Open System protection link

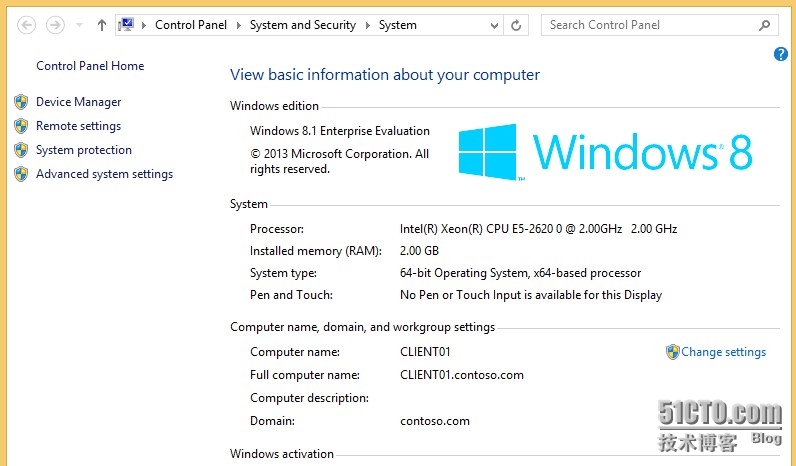tap(84, 150)
